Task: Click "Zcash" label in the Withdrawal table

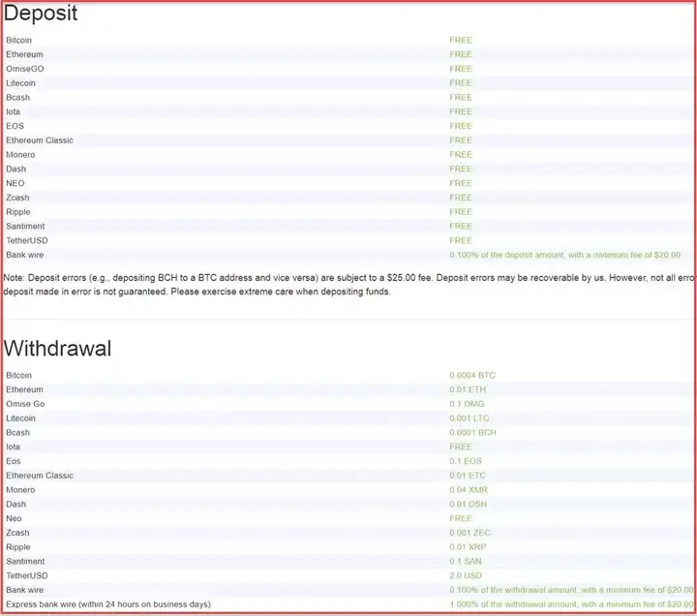Action: tap(17, 533)
